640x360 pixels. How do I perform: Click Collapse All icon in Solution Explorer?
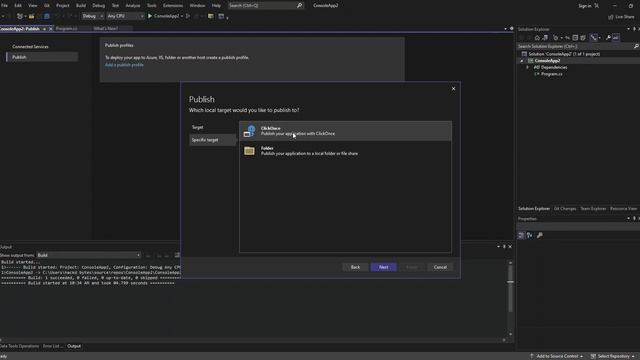tap(575, 38)
